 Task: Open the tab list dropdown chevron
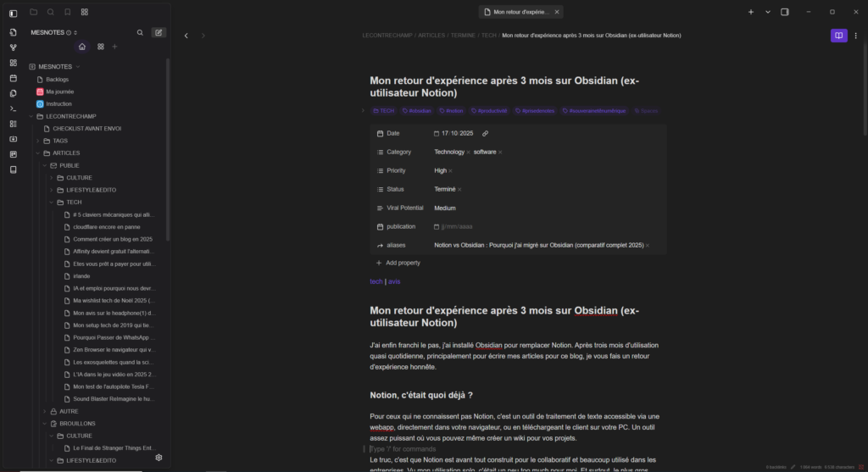768,12
